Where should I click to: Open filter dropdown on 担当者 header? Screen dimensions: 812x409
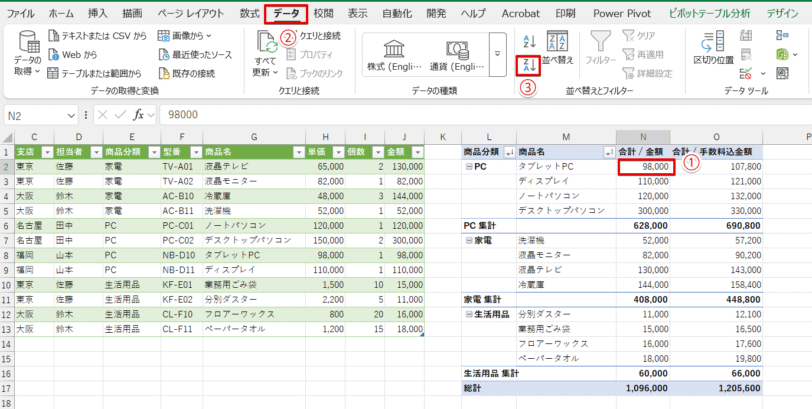96,152
